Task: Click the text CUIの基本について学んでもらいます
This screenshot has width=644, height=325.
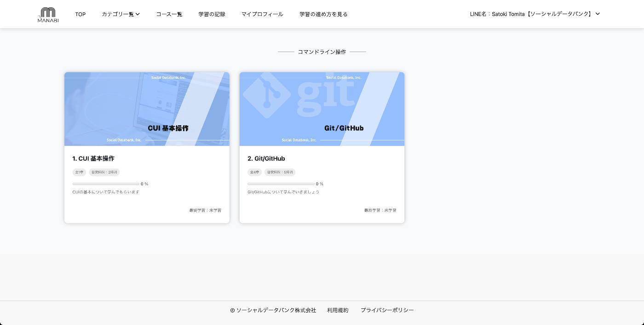Action: (x=106, y=192)
